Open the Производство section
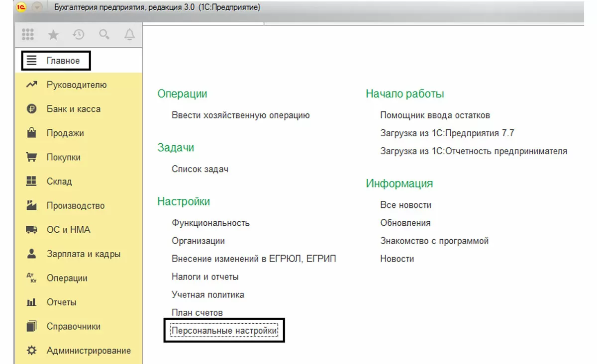The height and width of the screenshot is (364, 597). click(x=76, y=205)
